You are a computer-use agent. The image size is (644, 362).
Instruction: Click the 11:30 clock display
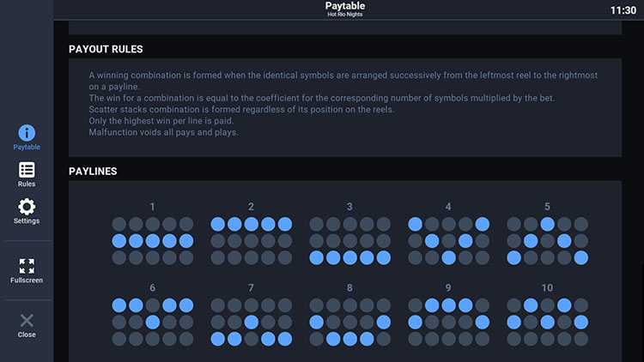(x=623, y=10)
